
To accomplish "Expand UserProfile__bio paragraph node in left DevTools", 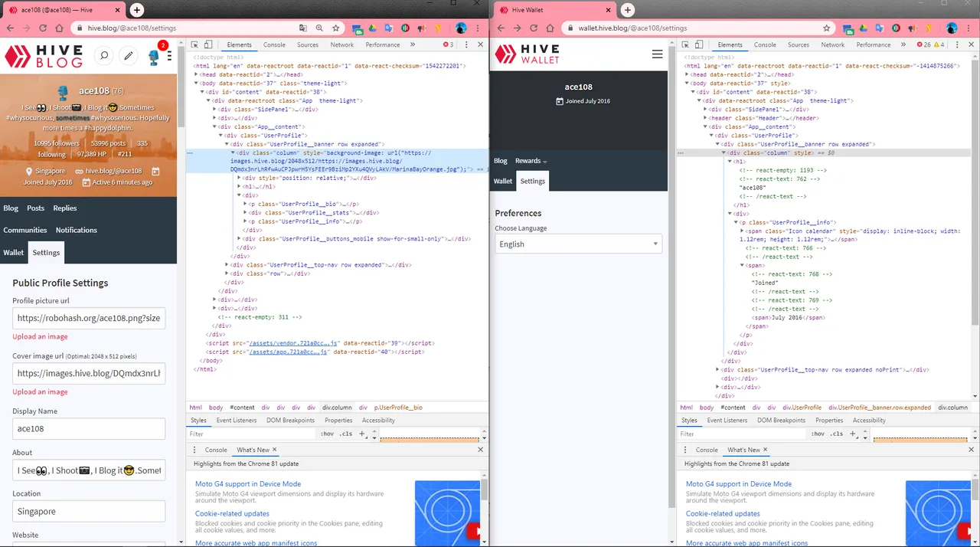I will 246,203.
